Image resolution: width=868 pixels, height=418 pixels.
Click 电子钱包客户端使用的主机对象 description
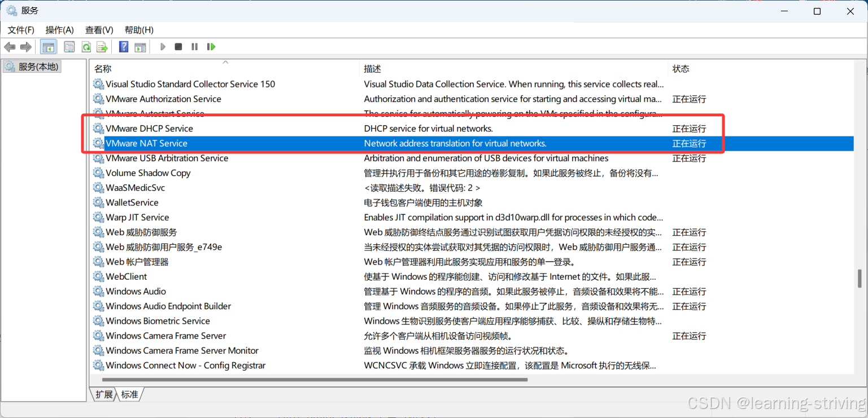pos(424,203)
